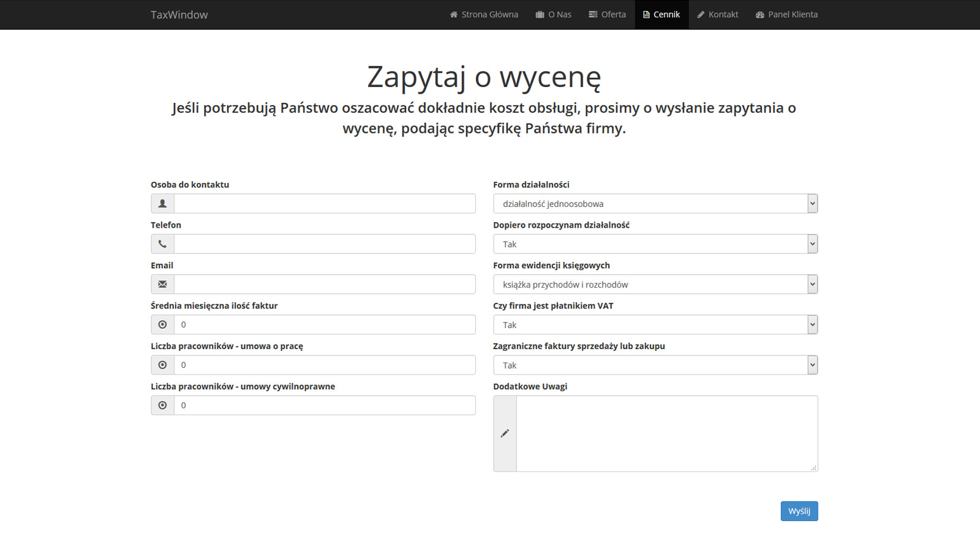Open the Dopiero rozpoczynam działalność dropdown
980x551 pixels.
(x=655, y=244)
